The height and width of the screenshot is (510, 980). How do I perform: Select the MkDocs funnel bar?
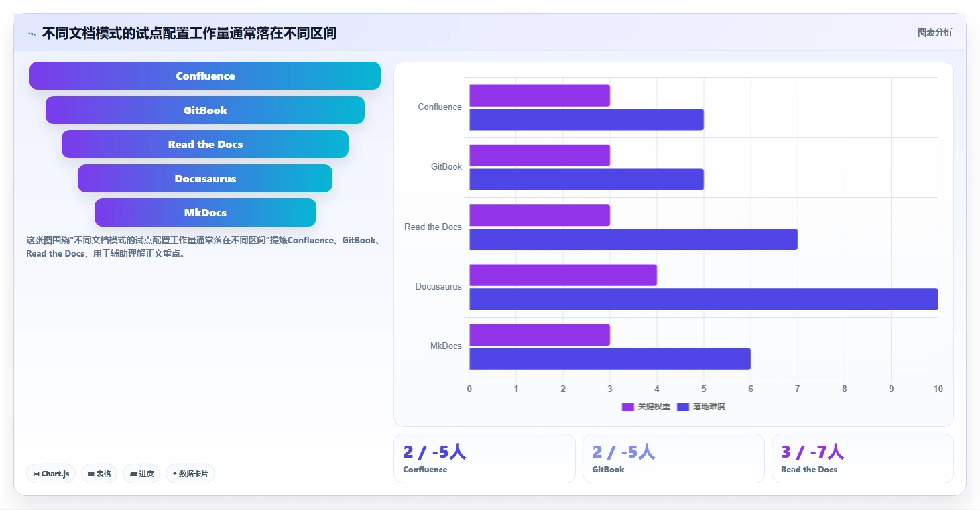point(205,212)
